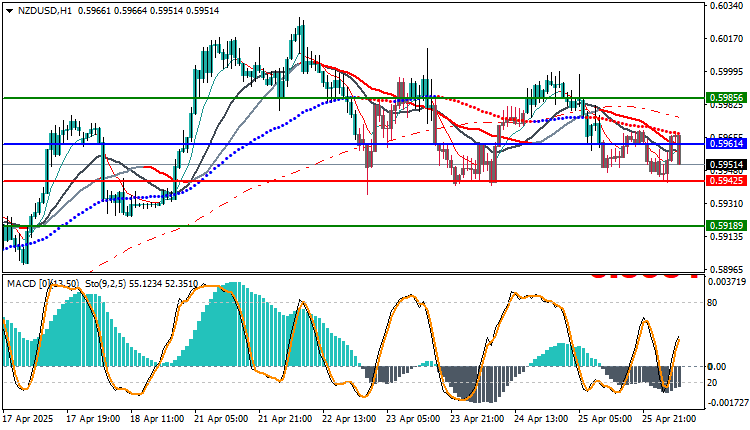Select the 0.59995 scale value
The width and height of the screenshot is (750, 430).
tap(727, 71)
